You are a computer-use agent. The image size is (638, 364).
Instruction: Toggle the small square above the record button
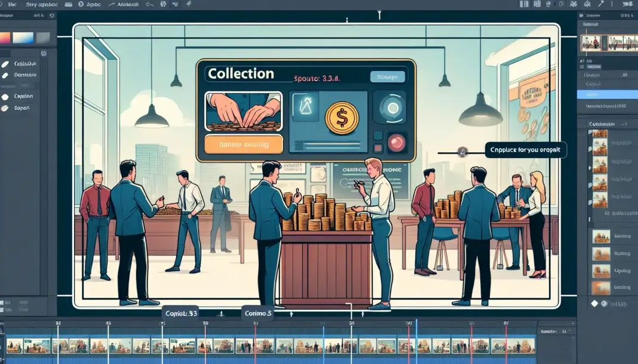pos(378,135)
